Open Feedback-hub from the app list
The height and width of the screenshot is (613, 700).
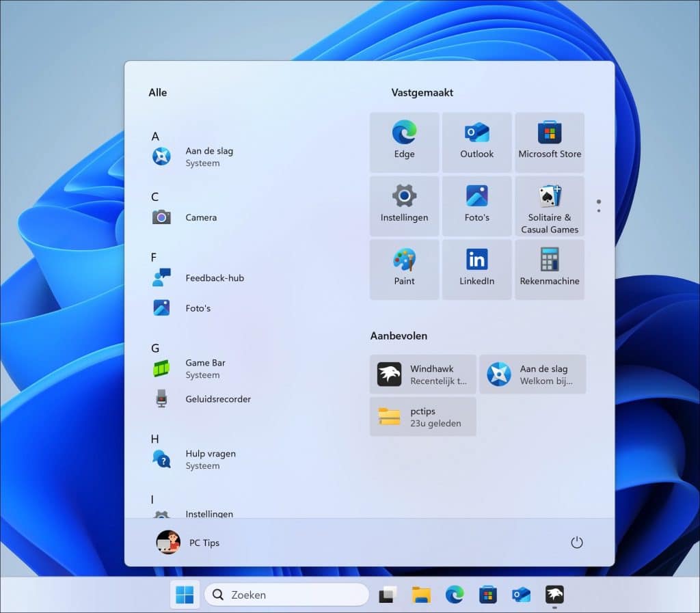214,278
